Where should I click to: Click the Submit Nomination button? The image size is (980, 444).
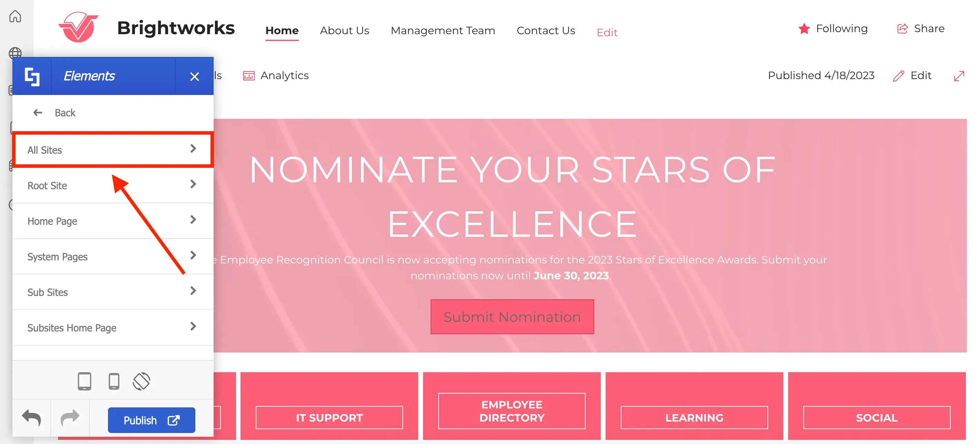512,317
